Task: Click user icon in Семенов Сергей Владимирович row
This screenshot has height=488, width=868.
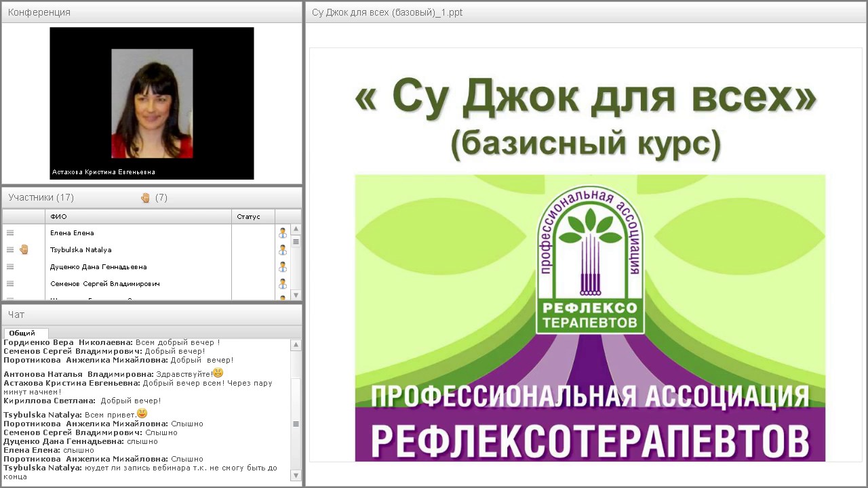Action: 283,283
